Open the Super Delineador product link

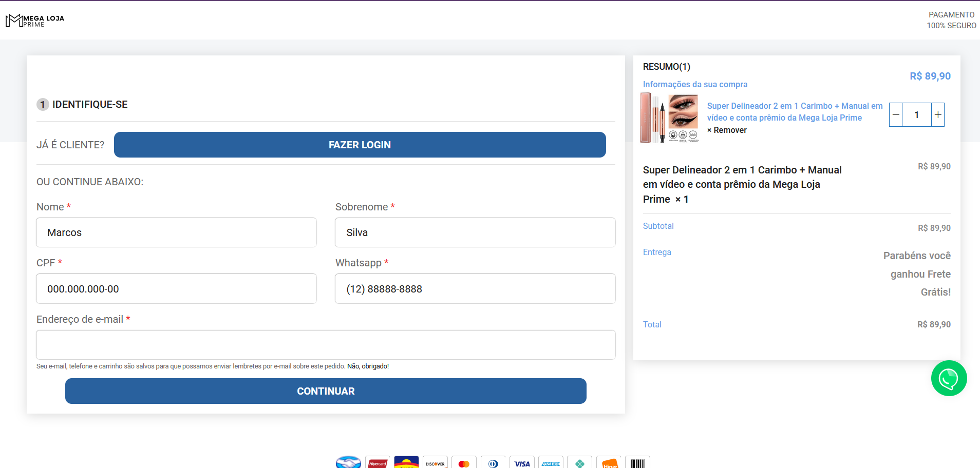tap(794, 112)
